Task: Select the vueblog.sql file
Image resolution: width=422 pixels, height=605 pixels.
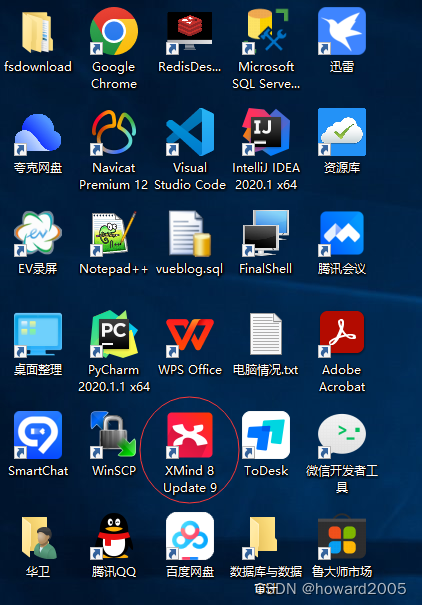Action: (x=189, y=233)
